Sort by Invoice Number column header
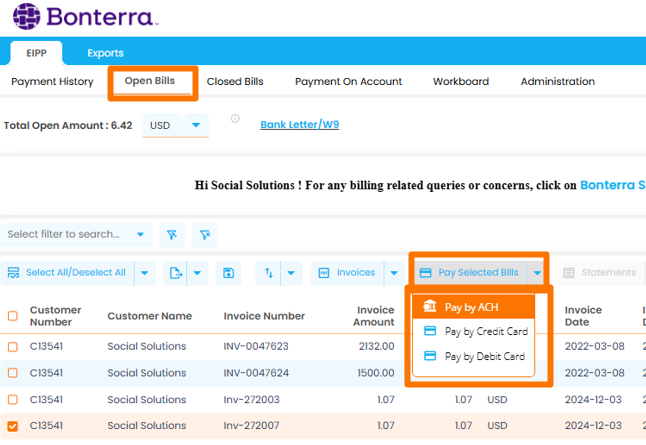 [264, 316]
